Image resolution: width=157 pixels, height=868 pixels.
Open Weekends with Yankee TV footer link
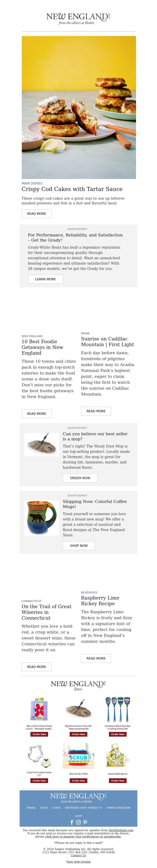pyautogui.click(x=83, y=808)
